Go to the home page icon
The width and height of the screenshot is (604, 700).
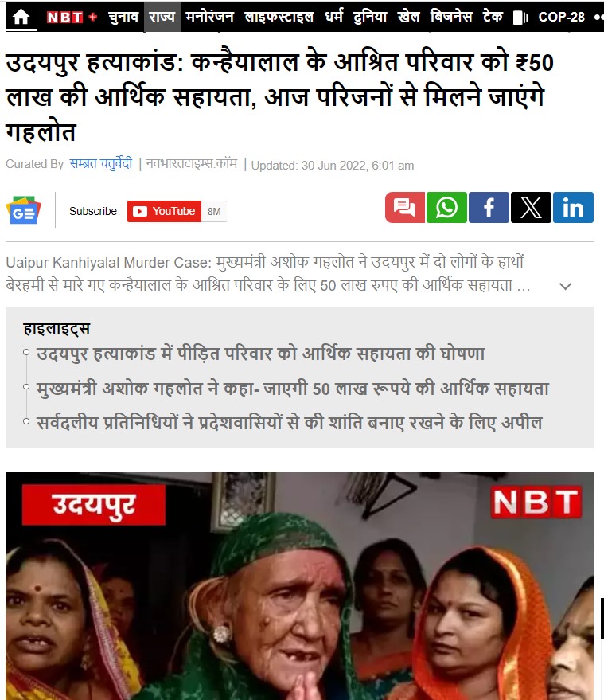pos(21,17)
